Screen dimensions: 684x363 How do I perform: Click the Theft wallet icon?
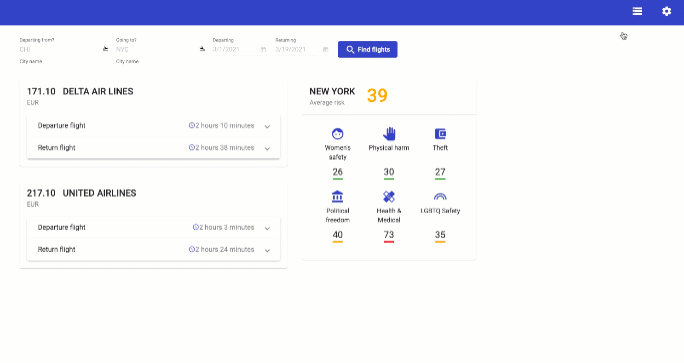(440, 134)
